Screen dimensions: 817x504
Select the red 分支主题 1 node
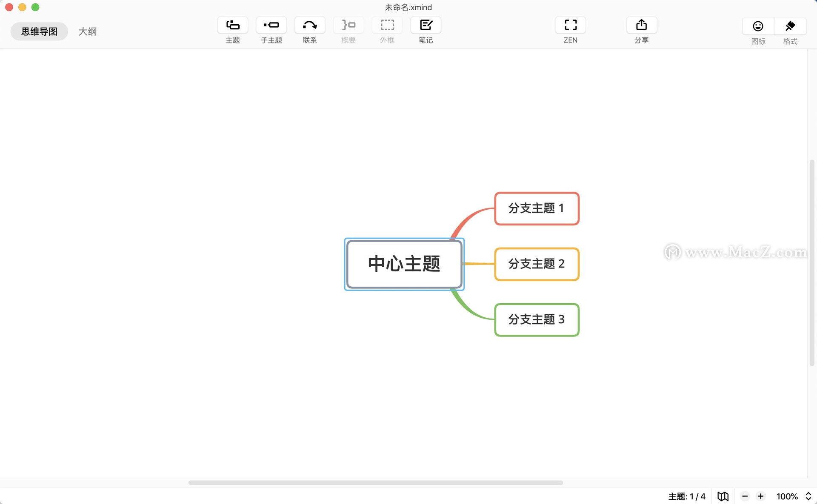point(536,208)
